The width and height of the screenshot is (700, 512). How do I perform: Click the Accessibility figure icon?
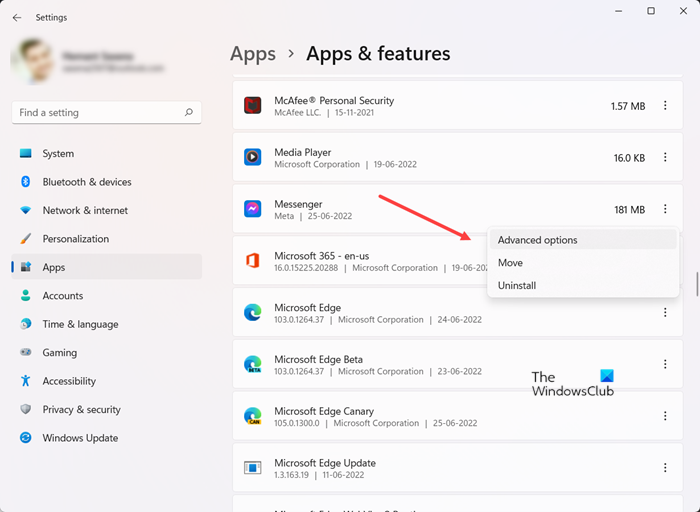[26, 381]
